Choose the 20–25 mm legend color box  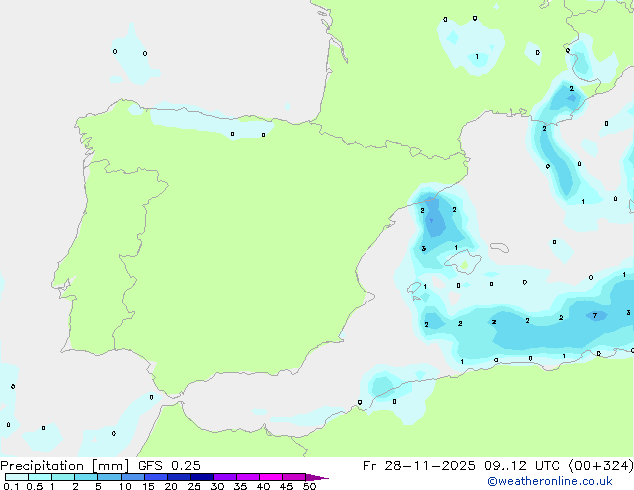coord(178,477)
